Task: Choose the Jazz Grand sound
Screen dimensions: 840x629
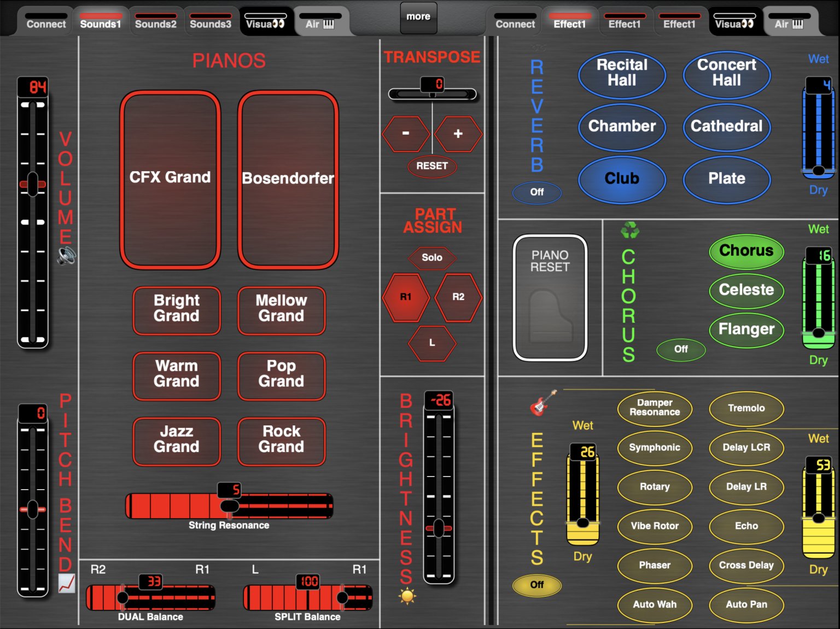Action: coord(177,441)
